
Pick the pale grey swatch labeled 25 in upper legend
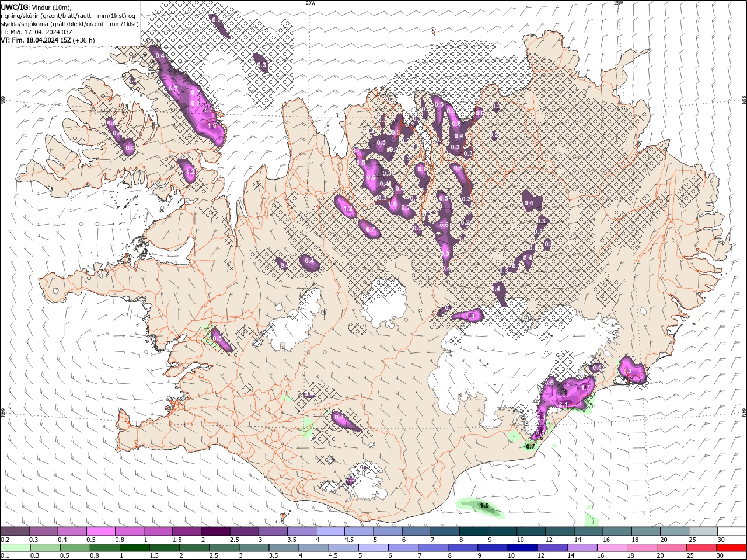point(703,531)
